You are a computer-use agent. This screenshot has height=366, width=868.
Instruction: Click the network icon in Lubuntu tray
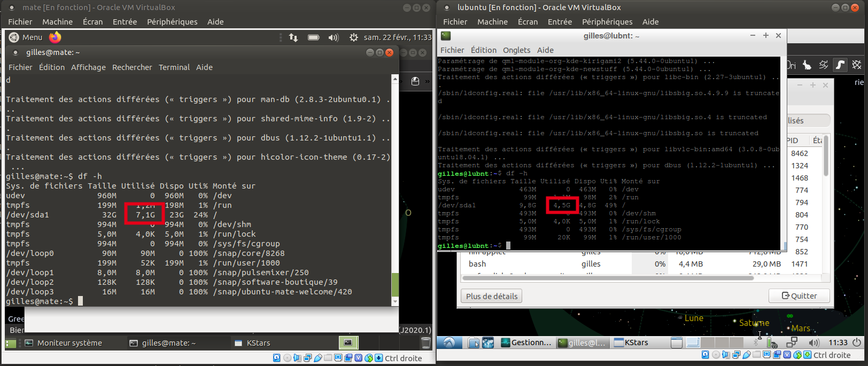pos(792,342)
